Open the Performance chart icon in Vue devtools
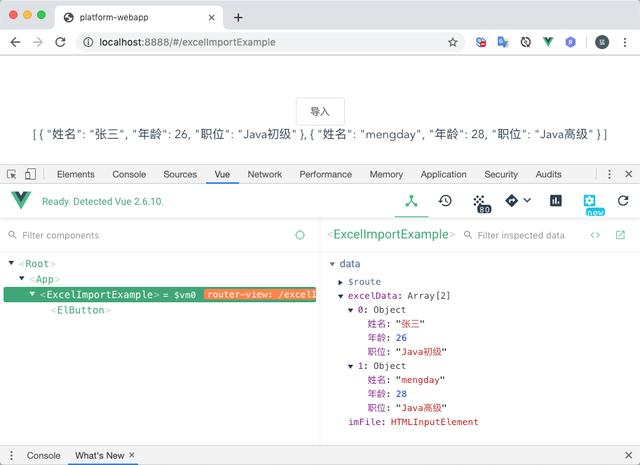 click(556, 200)
